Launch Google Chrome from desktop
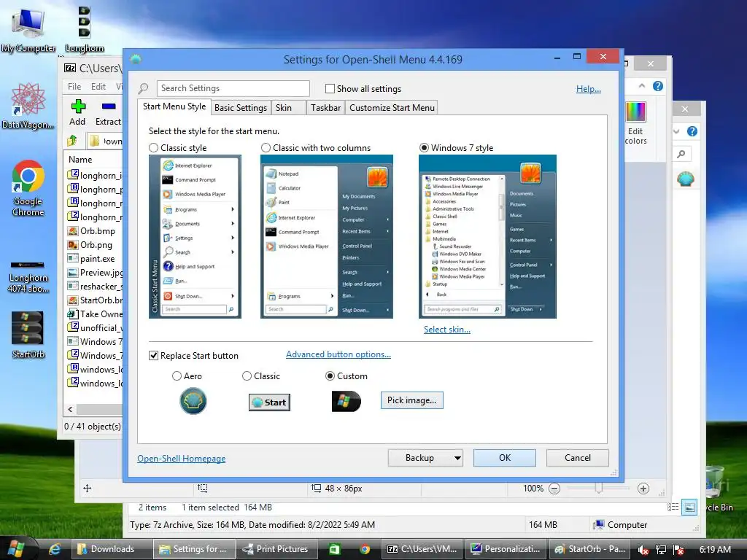This screenshot has width=747, height=560. coord(28,189)
